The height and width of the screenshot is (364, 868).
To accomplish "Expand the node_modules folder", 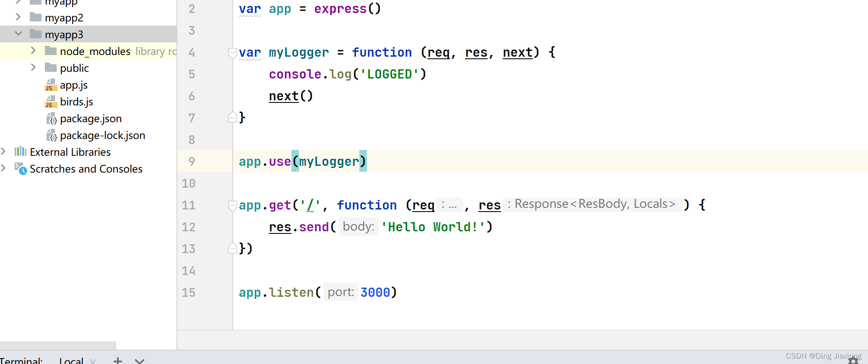I will click(x=33, y=50).
